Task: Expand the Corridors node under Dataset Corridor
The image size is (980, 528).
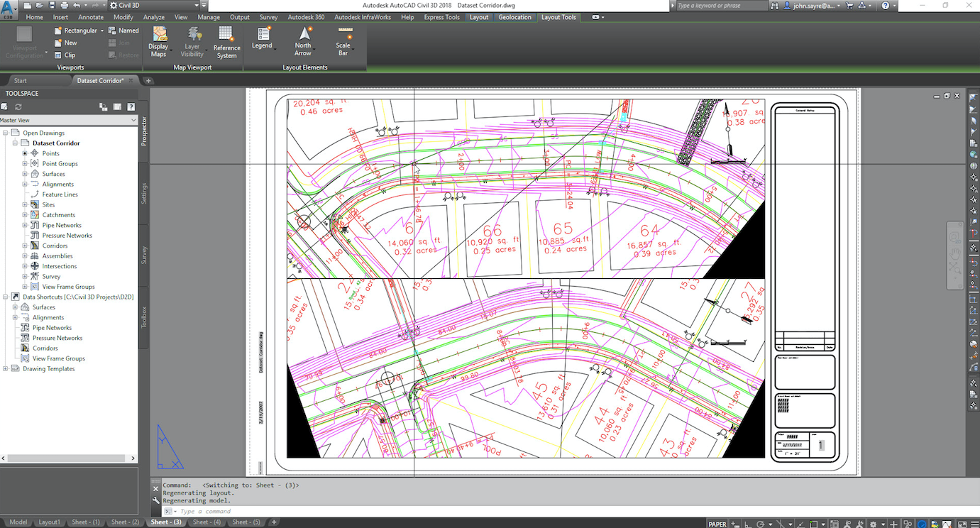Action: point(25,246)
